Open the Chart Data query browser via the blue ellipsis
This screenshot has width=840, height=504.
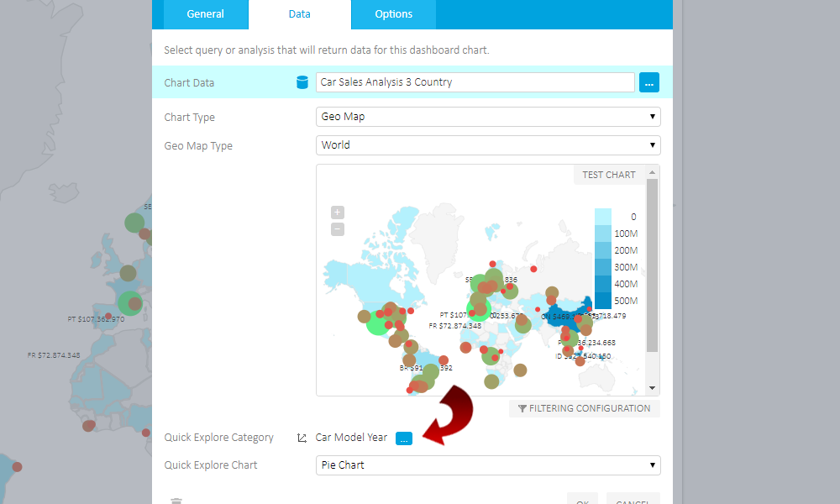[648, 81]
